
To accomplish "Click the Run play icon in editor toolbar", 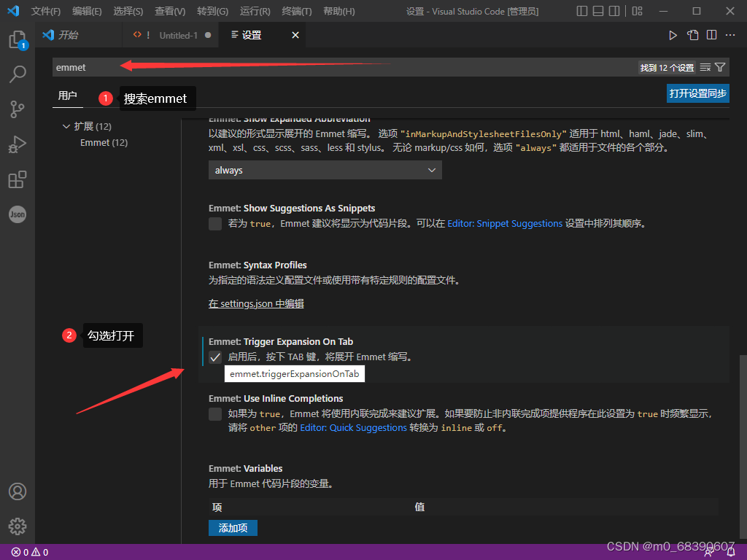I will (x=673, y=35).
